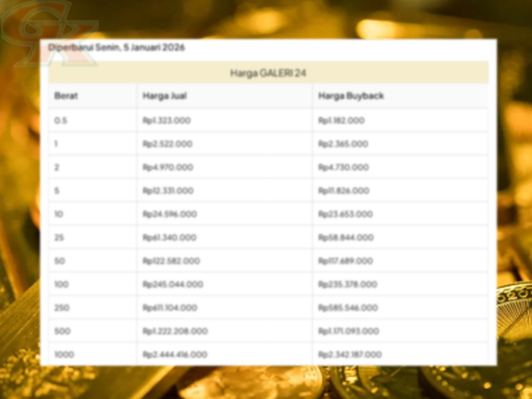Click buyback price Rp2.342.187.000
Image resolution: width=532 pixels, height=399 pixels.
[350, 354]
